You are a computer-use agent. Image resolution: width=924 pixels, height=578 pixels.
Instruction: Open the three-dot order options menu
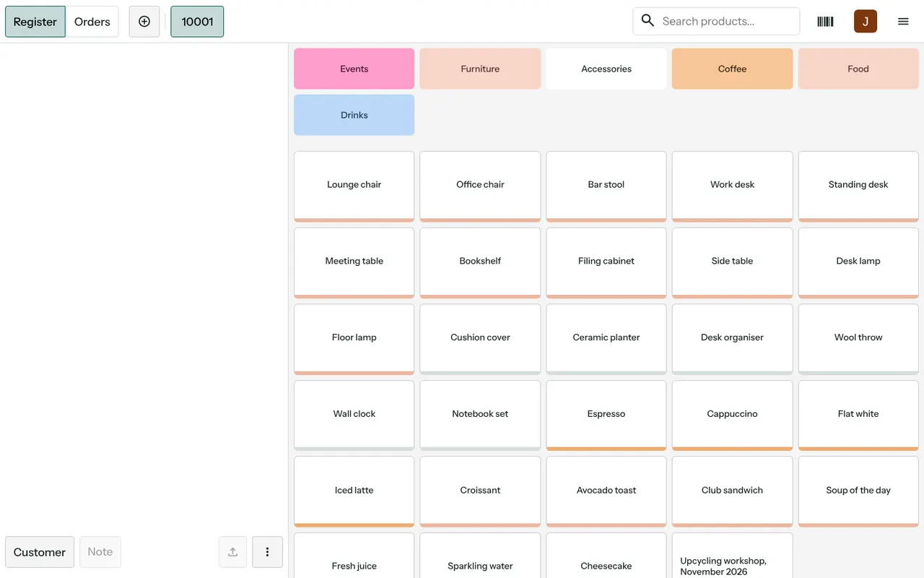pos(267,552)
